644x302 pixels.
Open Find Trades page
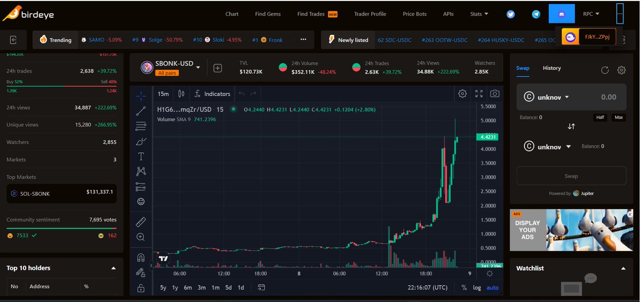click(317, 14)
